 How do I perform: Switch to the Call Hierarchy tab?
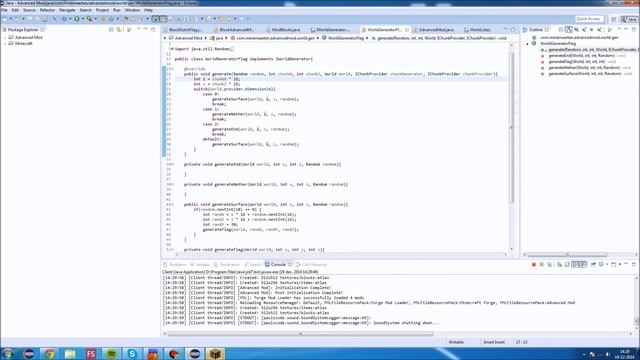click(x=312, y=264)
